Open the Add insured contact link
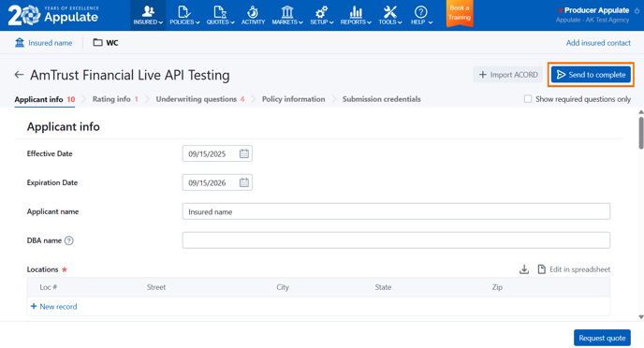 point(598,43)
